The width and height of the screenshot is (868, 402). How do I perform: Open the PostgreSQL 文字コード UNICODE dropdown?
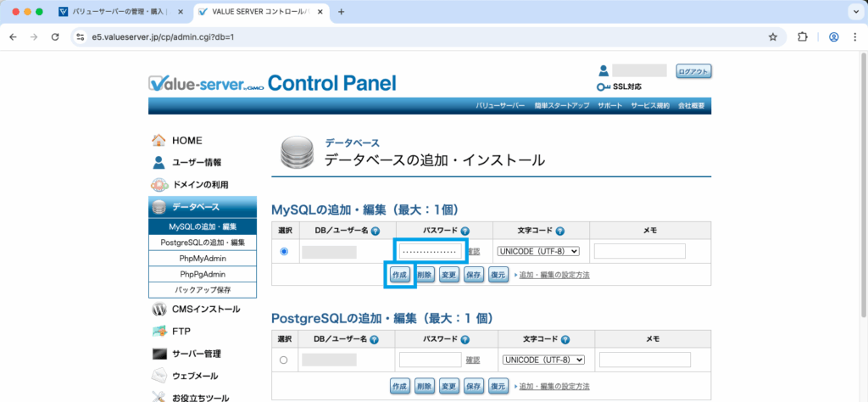click(x=543, y=360)
